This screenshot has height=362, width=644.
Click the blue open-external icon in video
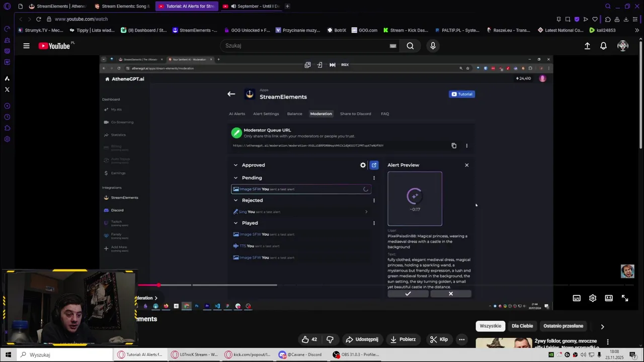(x=374, y=165)
